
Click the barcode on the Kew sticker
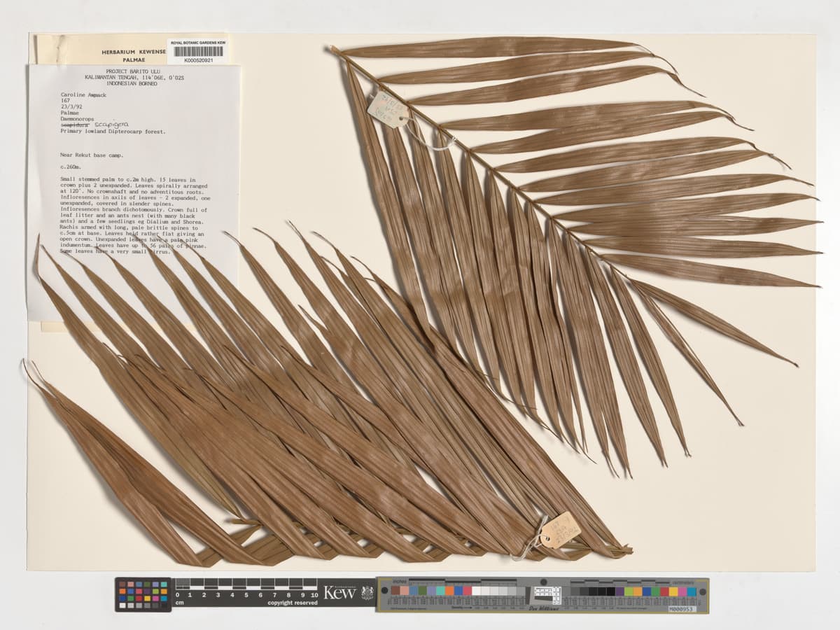(199, 51)
